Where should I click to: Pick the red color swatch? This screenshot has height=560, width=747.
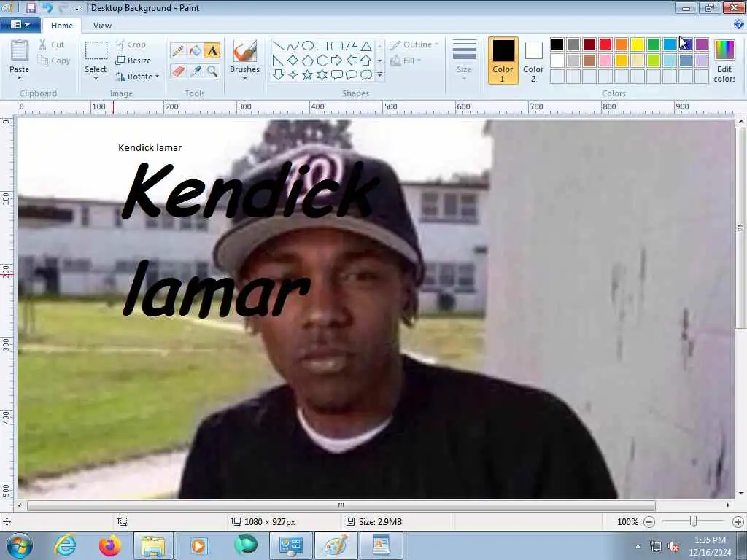tap(605, 44)
